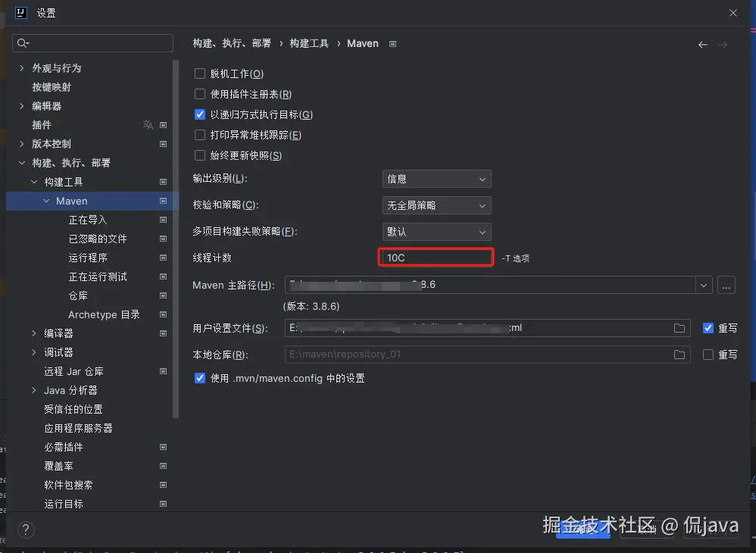This screenshot has height=553, width=756.
Task: Click the settings tree vertical scrollbar
Action: [176, 239]
